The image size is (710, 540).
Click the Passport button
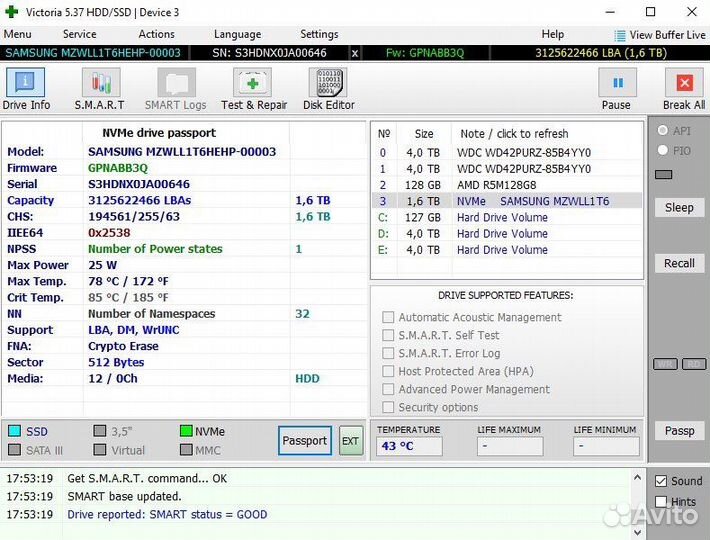tap(305, 440)
